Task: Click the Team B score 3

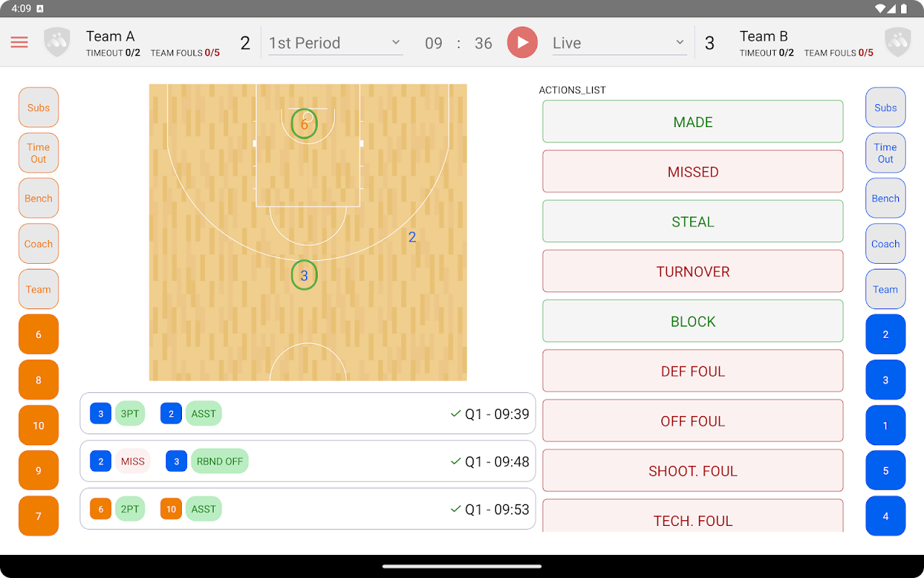Action: coord(710,43)
